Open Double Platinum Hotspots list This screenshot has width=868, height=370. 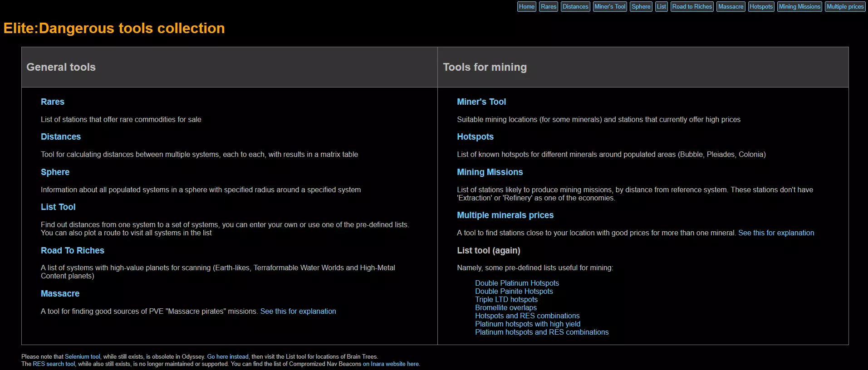(x=517, y=283)
